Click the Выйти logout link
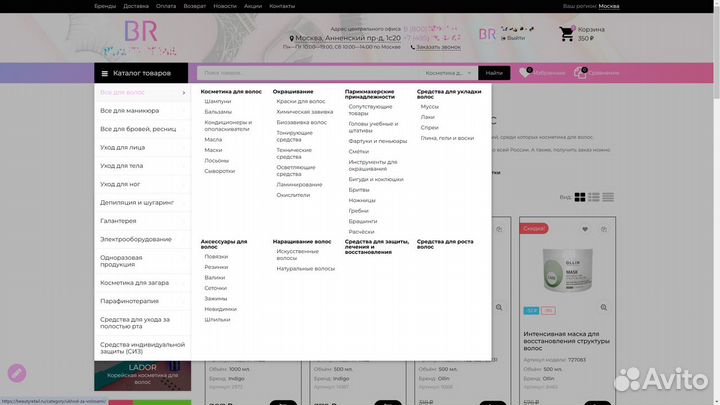Screen dimensions: 720x405 pyautogui.click(x=516, y=38)
